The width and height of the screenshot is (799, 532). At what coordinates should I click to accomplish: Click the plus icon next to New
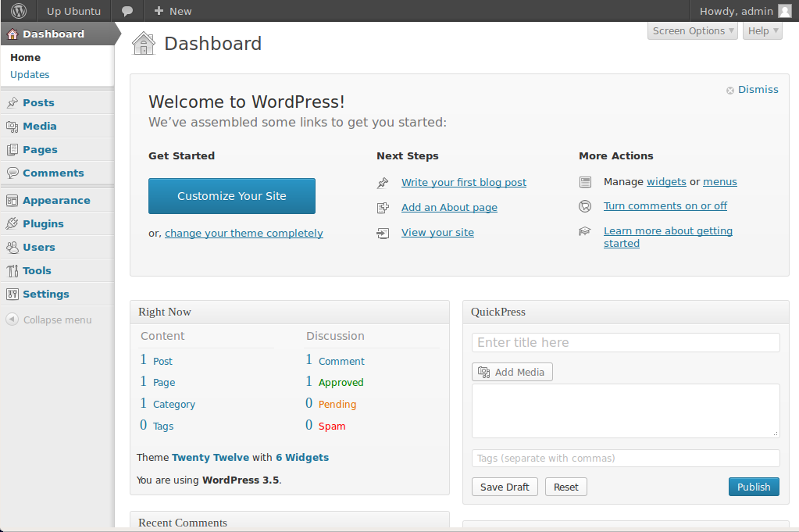(x=159, y=11)
